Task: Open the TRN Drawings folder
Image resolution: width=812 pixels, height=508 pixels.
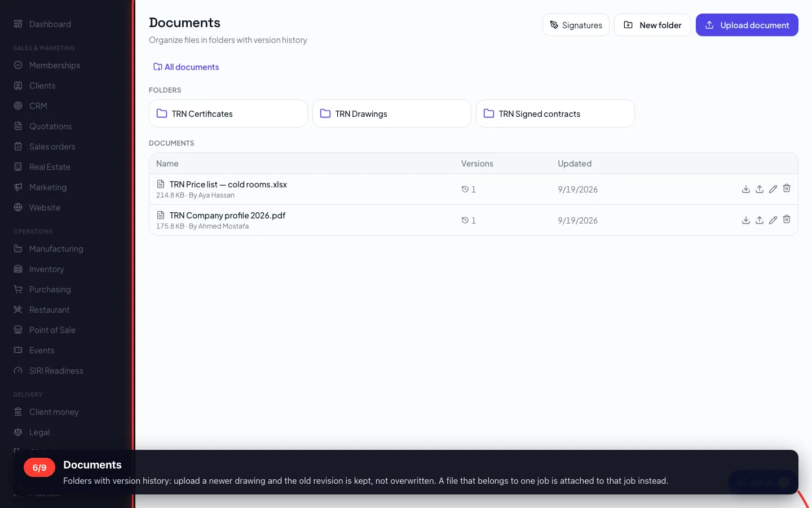Action: pos(392,113)
